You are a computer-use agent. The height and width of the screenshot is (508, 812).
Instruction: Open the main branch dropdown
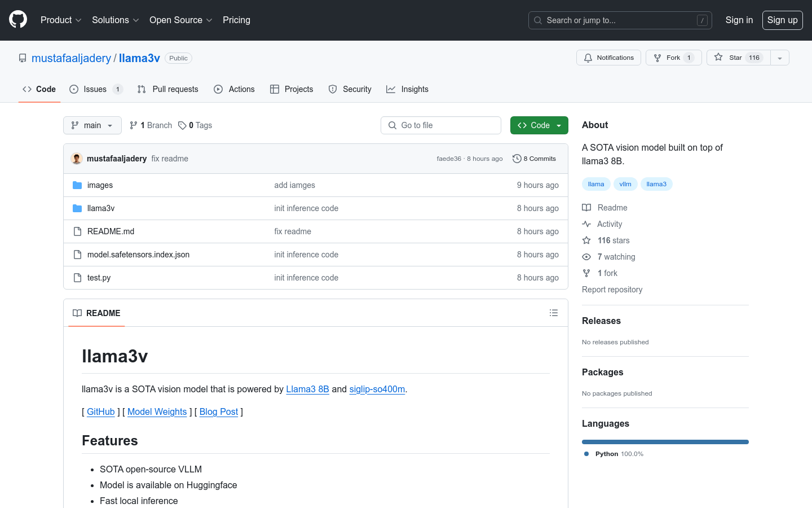[92, 125]
